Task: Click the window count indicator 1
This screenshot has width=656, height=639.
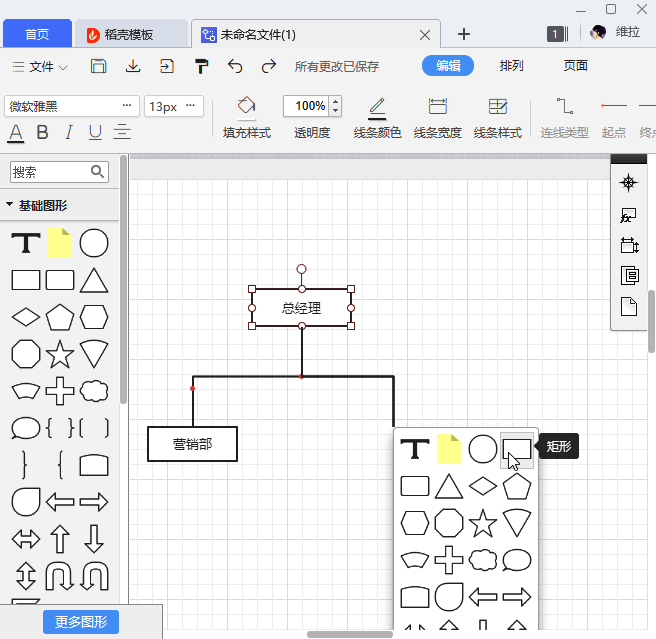Action: [557, 34]
